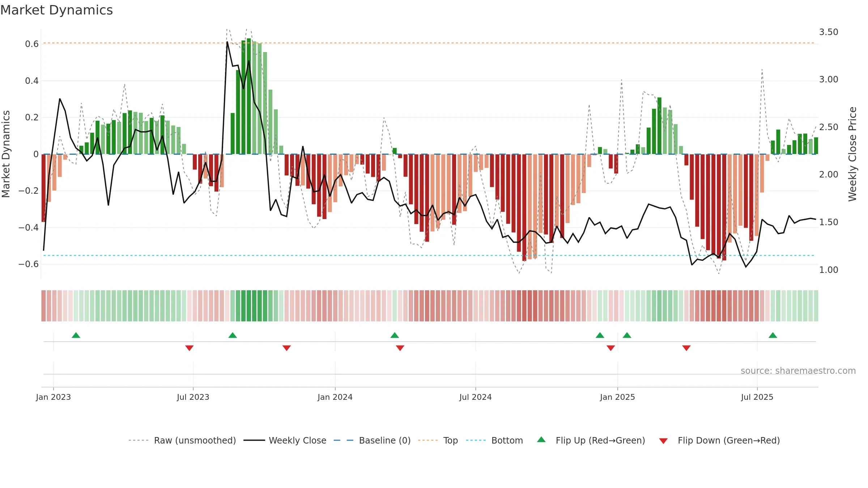868x488 pixels.
Task: Click the red flip-down triangle in March 2024
Action: 400,348
